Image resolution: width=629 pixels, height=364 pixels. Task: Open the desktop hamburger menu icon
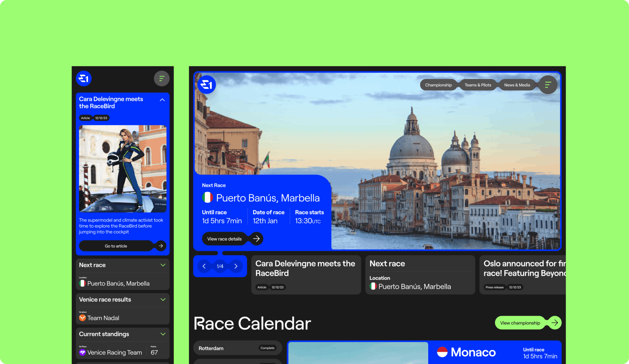pyautogui.click(x=548, y=85)
